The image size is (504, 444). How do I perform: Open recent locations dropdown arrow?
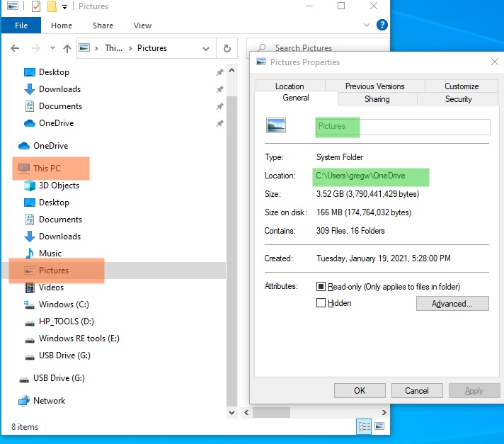tap(52, 48)
